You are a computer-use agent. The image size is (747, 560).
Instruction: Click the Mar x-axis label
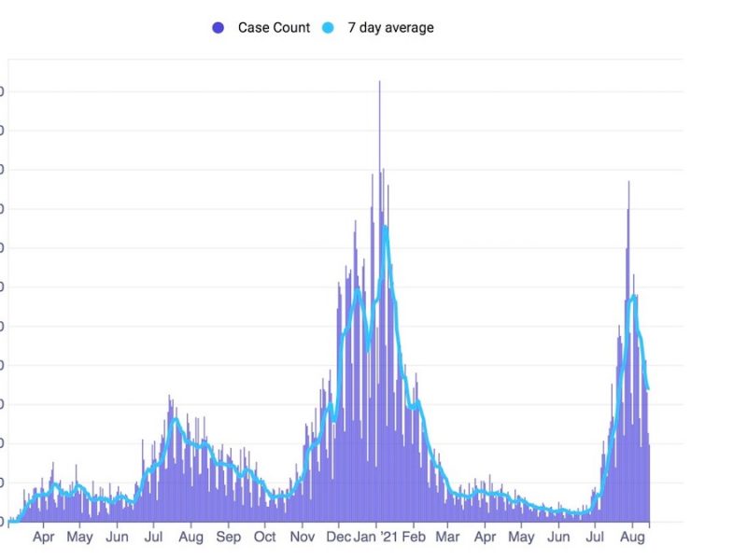click(448, 538)
